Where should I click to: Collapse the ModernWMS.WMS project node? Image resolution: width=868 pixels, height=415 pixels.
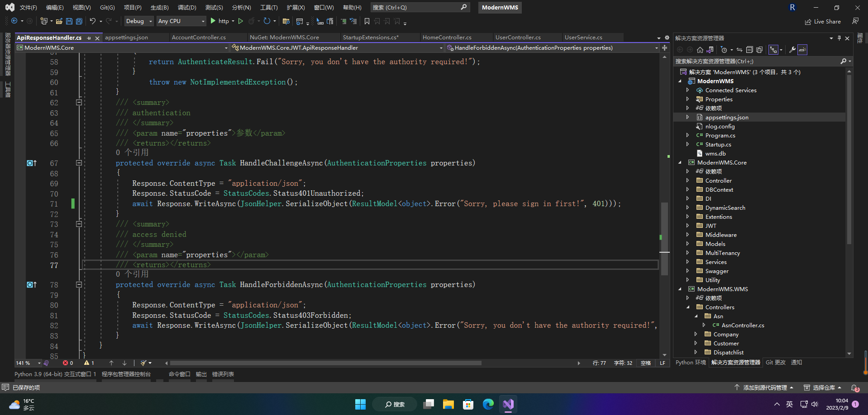[680, 289]
